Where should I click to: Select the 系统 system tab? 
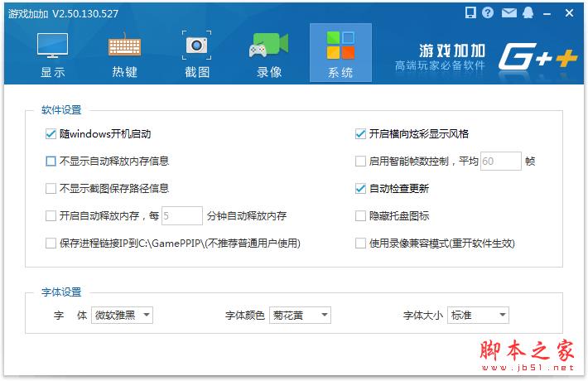340,52
